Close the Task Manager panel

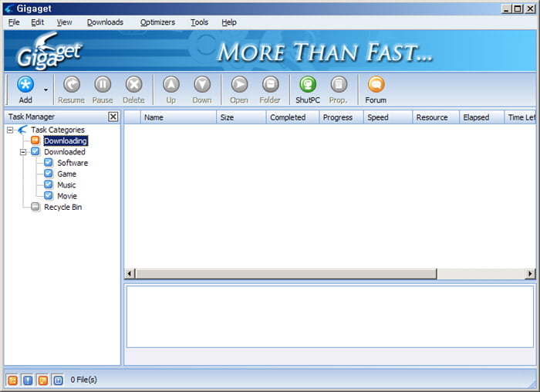click(113, 117)
